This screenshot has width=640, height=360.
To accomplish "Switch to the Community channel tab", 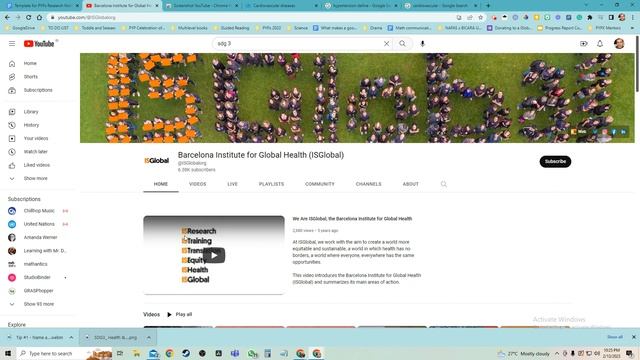I will [320, 184].
